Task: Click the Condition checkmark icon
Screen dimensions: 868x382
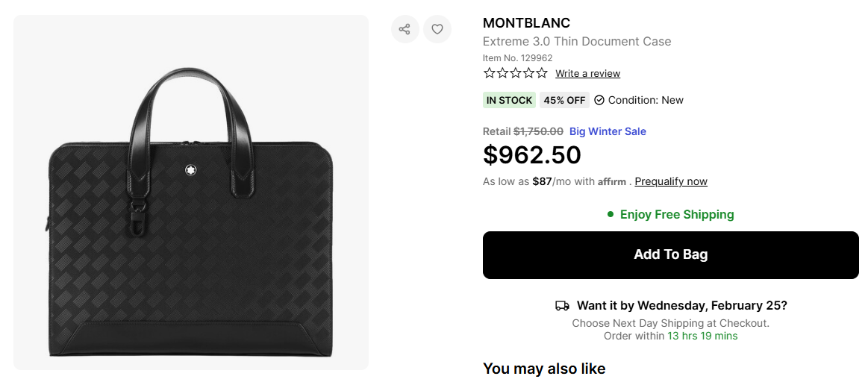Action: 599,100
